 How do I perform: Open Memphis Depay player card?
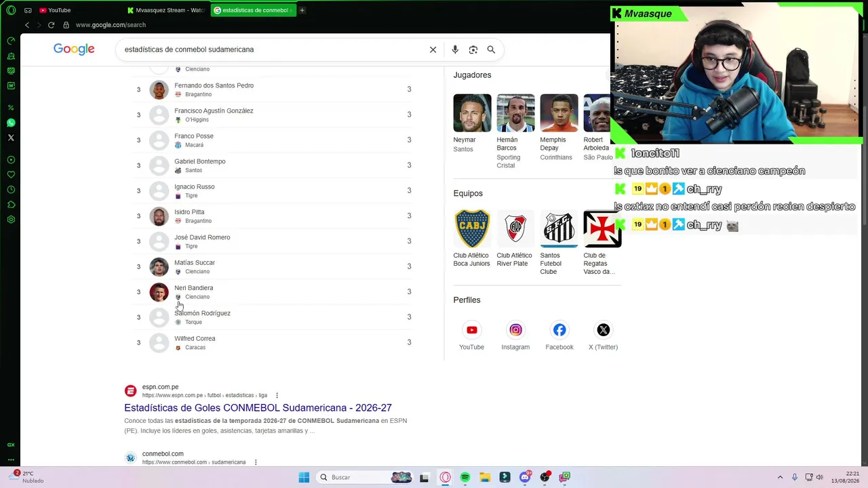point(559,127)
